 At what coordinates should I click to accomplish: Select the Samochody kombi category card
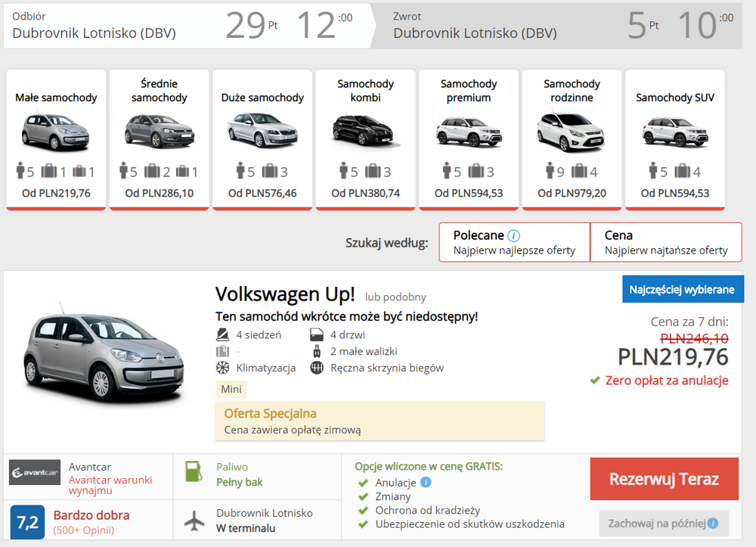click(x=365, y=140)
